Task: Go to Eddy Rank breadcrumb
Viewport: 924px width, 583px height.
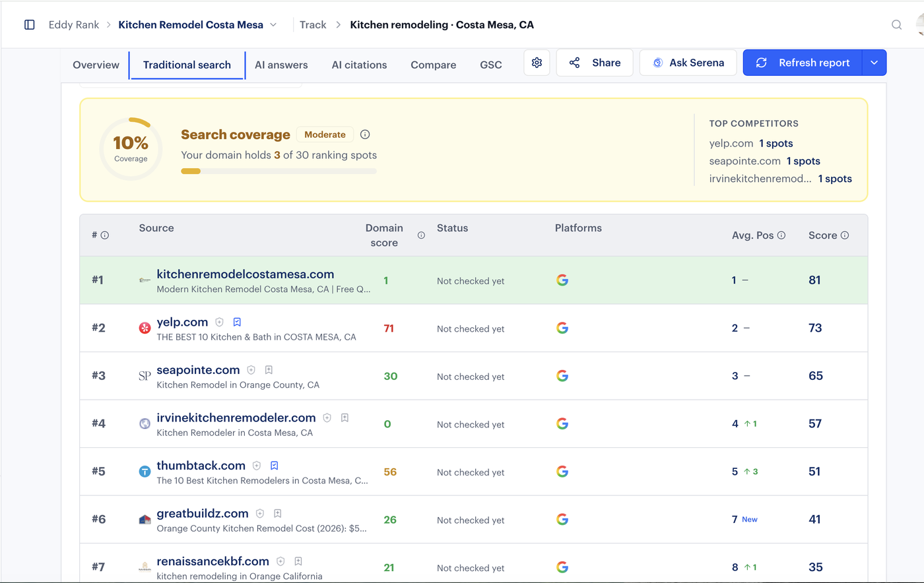Action: [x=74, y=25]
